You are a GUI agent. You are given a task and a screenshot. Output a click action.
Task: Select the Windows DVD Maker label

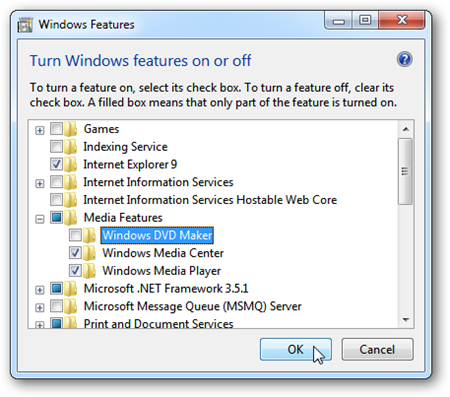click(157, 235)
